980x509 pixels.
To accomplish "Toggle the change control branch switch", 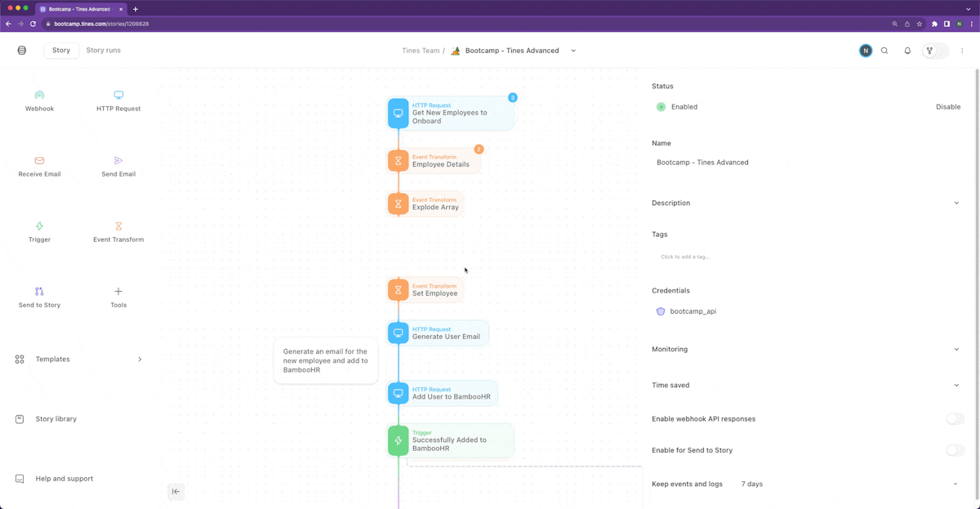I will (935, 51).
